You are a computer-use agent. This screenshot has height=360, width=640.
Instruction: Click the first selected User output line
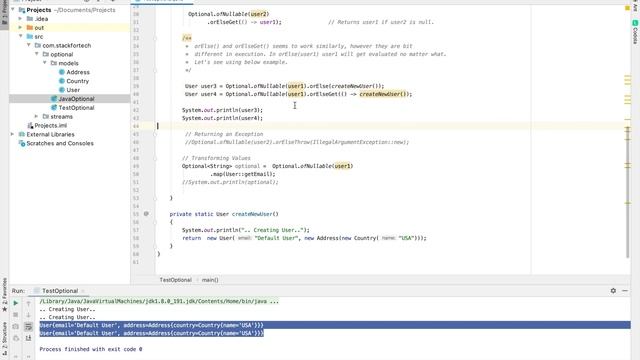pyautogui.click(x=151, y=325)
